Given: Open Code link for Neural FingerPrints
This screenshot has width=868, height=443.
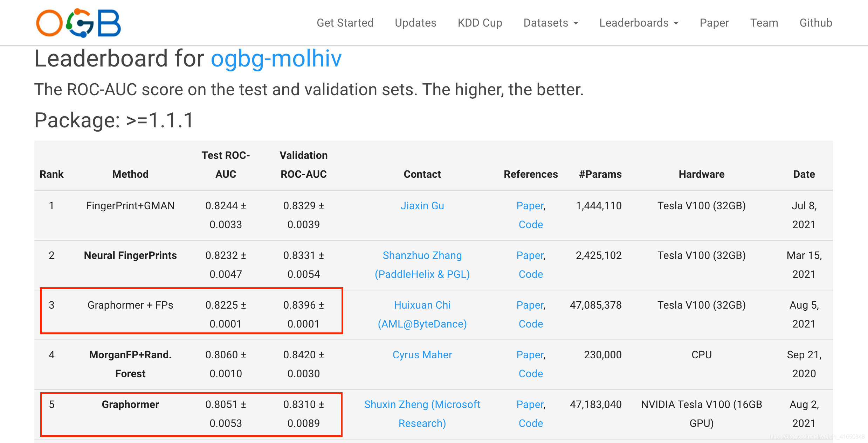Looking at the screenshot, I should coord(531,274).
